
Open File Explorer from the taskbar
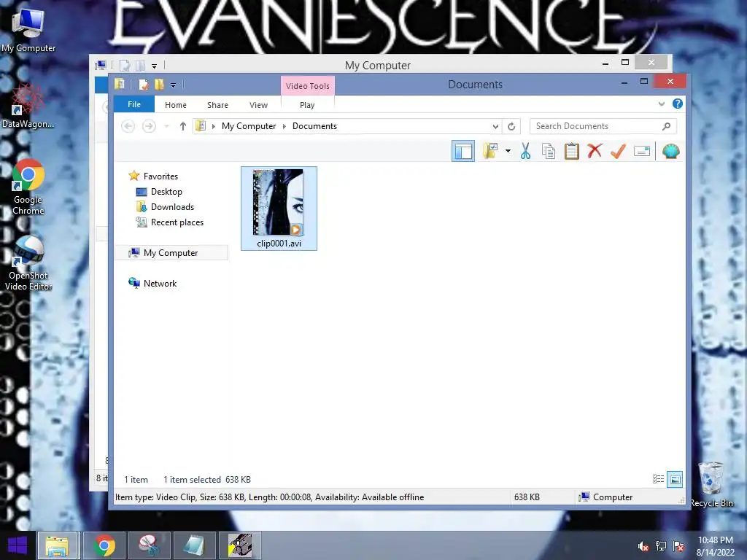[57, 545]
